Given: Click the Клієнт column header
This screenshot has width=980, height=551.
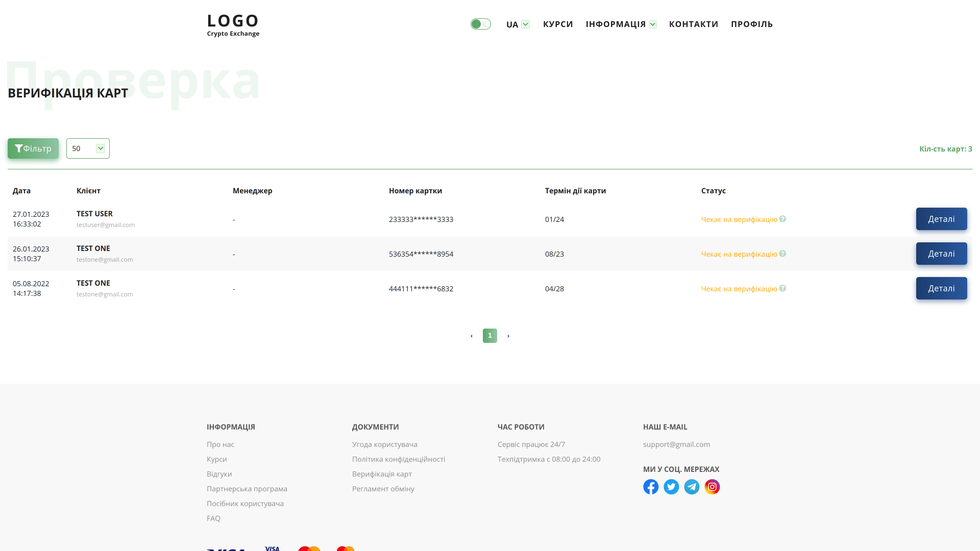Looking at the screenshot, I should point(88,191).
